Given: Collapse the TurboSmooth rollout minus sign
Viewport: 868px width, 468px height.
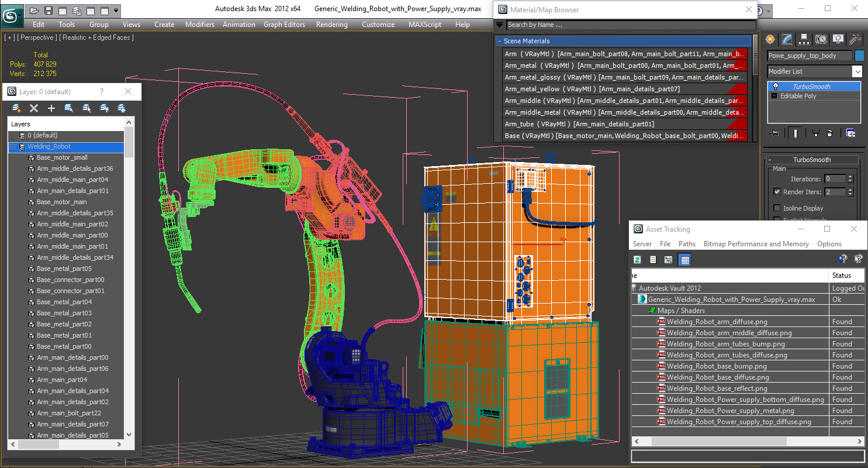Looking at the screenshot, I should click(770, 160).
